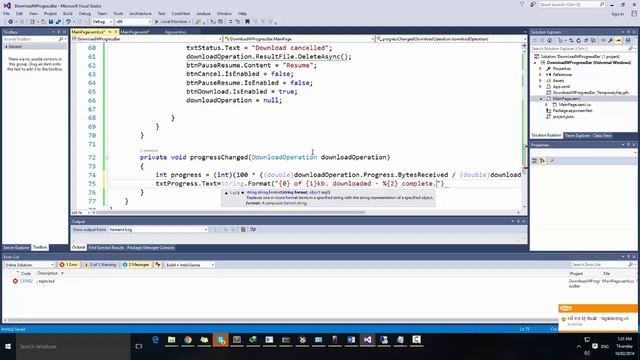Open the Debug configuration dropdown
This screenshot has width=640, height=360.
[x=102, y=22]
